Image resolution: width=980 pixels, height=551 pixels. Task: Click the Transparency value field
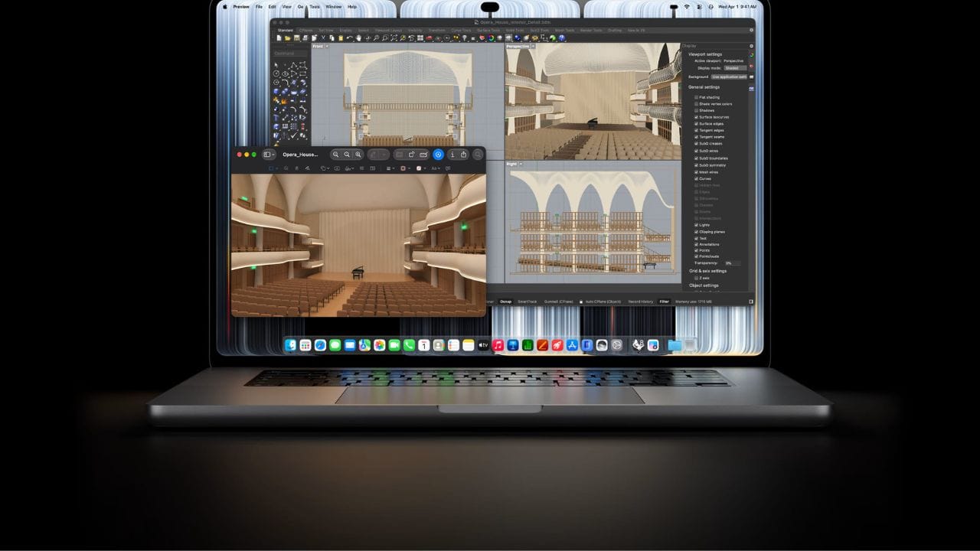coord(733,263)
